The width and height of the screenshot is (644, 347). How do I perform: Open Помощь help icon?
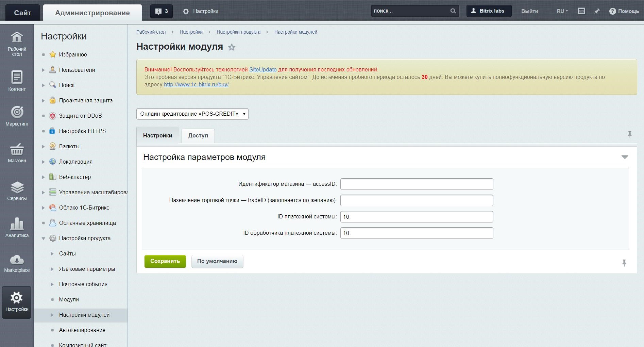pyautogui.click(x=624, y=11)
